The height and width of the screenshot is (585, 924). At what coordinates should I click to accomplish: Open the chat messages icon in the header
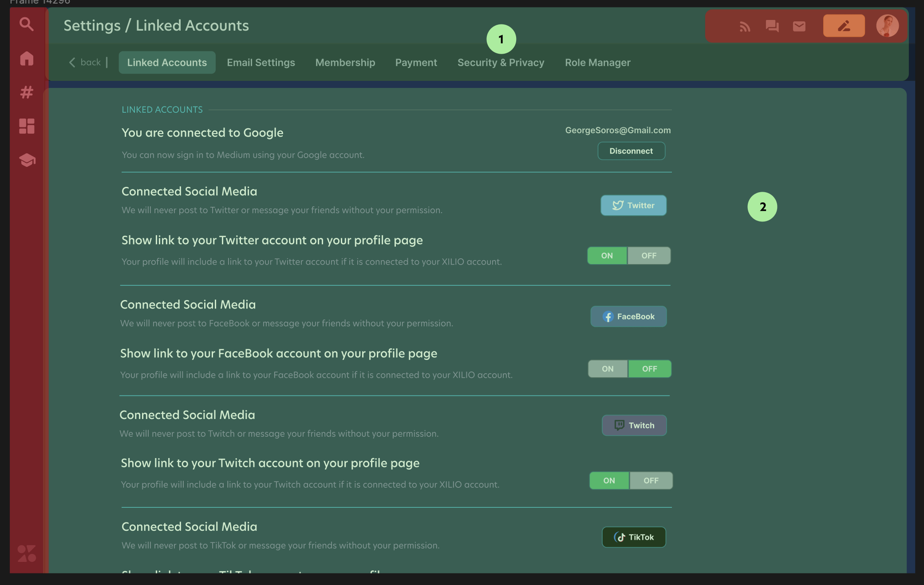[772, 26]
